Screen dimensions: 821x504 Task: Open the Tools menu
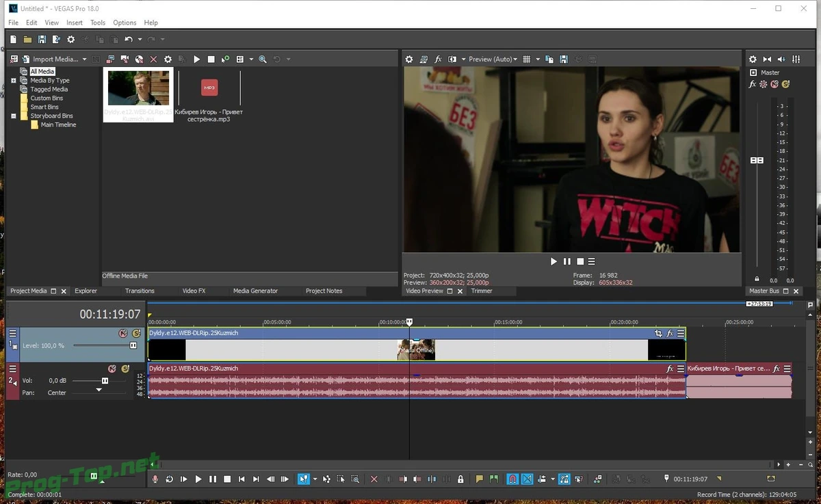click(98, 23)
